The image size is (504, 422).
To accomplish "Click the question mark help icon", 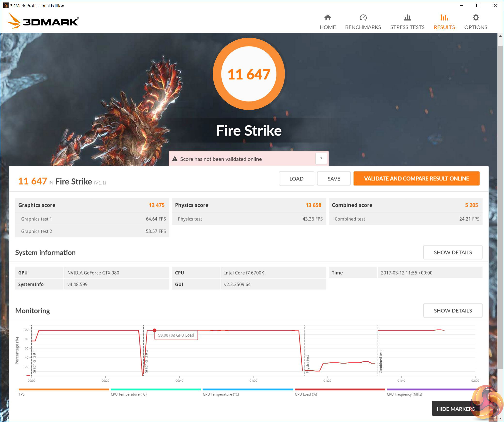I will 321,159.
